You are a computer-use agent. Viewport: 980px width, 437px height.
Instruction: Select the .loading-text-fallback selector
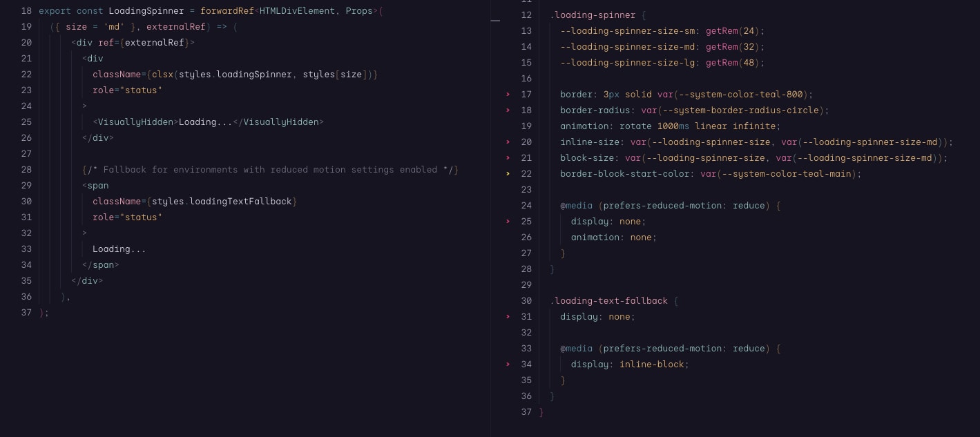coord(608,300)
